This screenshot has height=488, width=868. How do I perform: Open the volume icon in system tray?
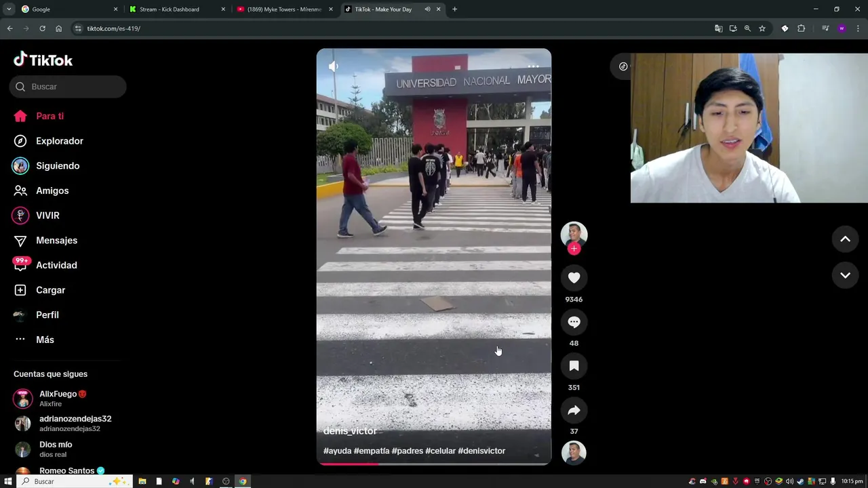point(789,481)
